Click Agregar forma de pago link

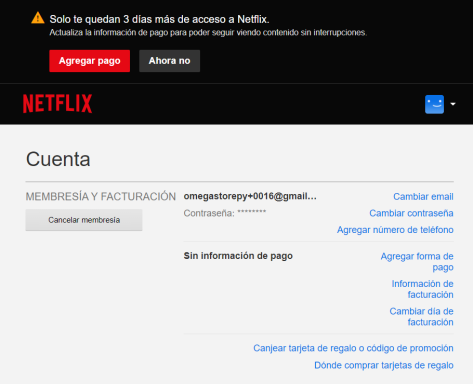[417, 262]
